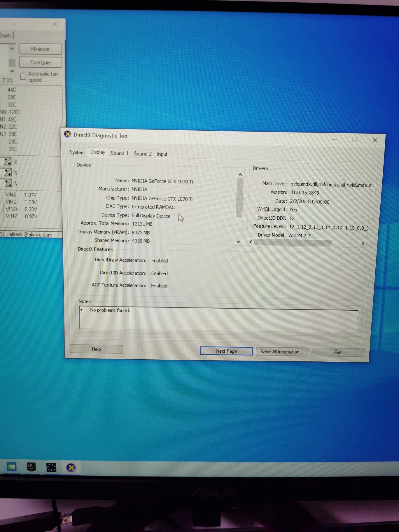Click the third fan percent stepper icon
Screen dimensions: 399x532
click(8, 183)
